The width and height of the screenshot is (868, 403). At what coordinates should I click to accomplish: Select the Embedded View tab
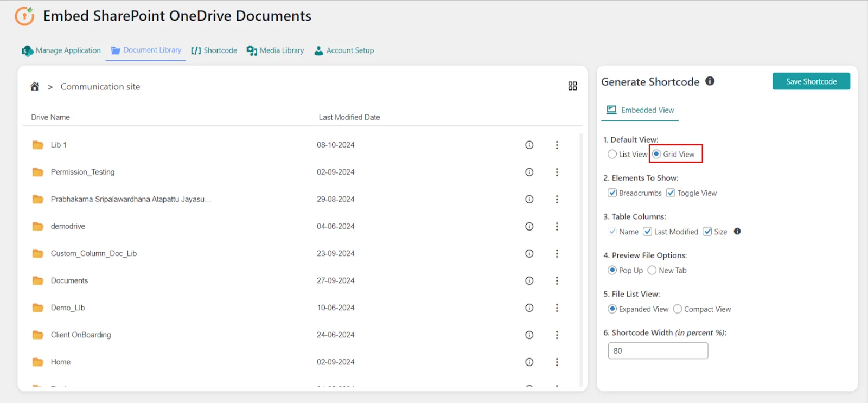(x=640, y=110)
